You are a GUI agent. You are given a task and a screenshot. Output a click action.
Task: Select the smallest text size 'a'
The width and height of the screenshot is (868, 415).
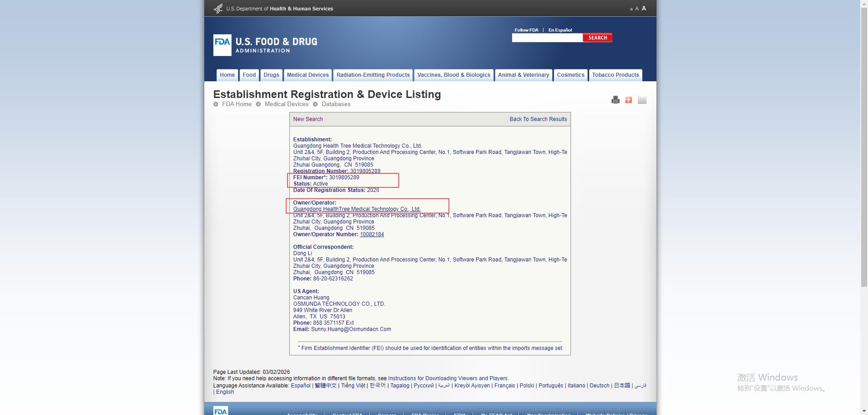[631, 9]
